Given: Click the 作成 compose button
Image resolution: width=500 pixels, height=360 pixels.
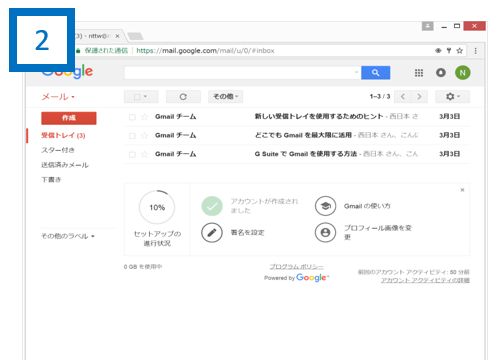Looking at the screenshot, I should [x=69, y=118].
